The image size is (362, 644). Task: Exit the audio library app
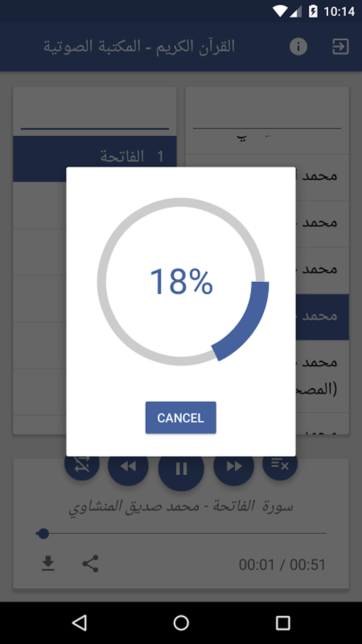coord(340,47)
